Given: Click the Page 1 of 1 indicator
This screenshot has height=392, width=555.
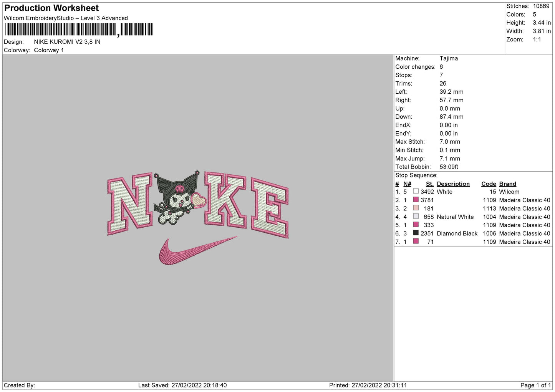Looking at the screenshot, I should (x=536, y=385).
